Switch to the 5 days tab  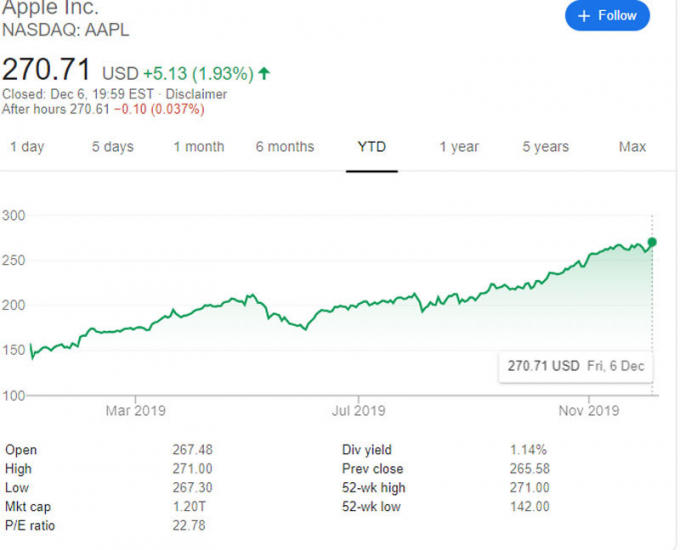pos(113,147)
